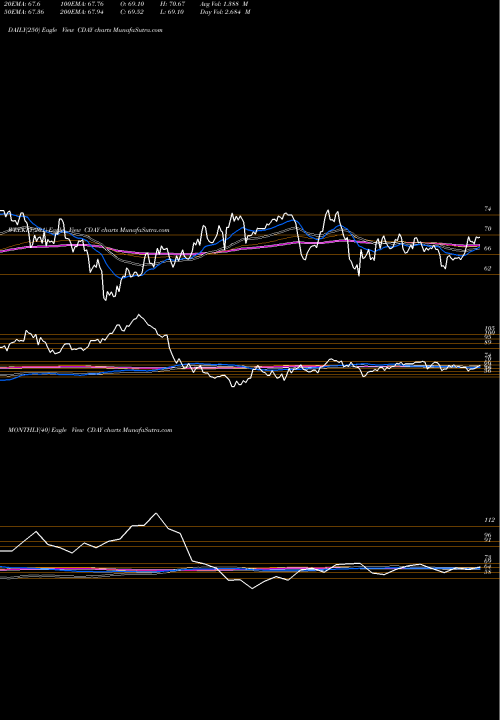Click the Avg Vol 1.888 M readout
Viewport: 500px width, 720px height.
pos(225,4)
